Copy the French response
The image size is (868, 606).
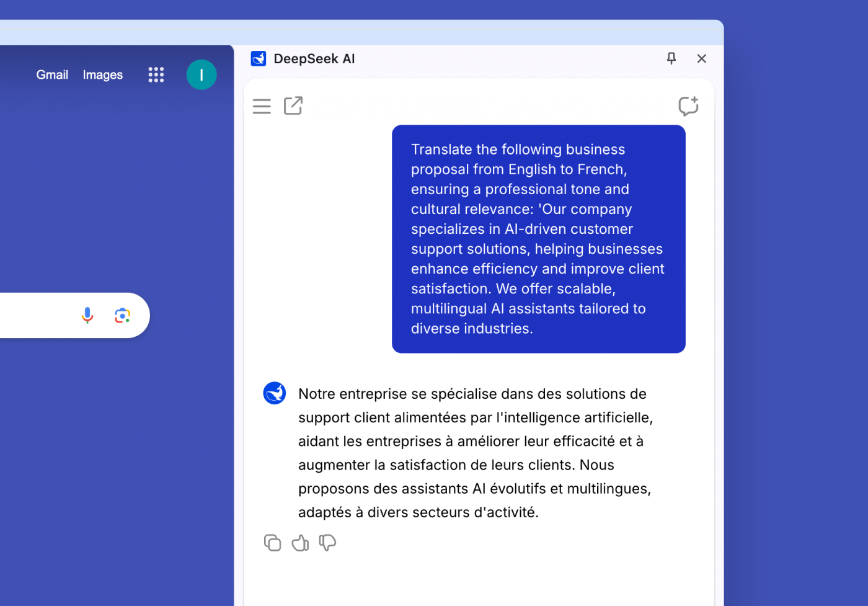(x=272, y=543)
